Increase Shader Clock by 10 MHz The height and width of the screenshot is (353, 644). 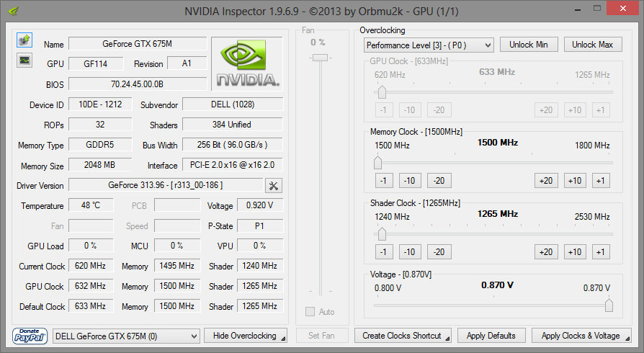[575, 252]
